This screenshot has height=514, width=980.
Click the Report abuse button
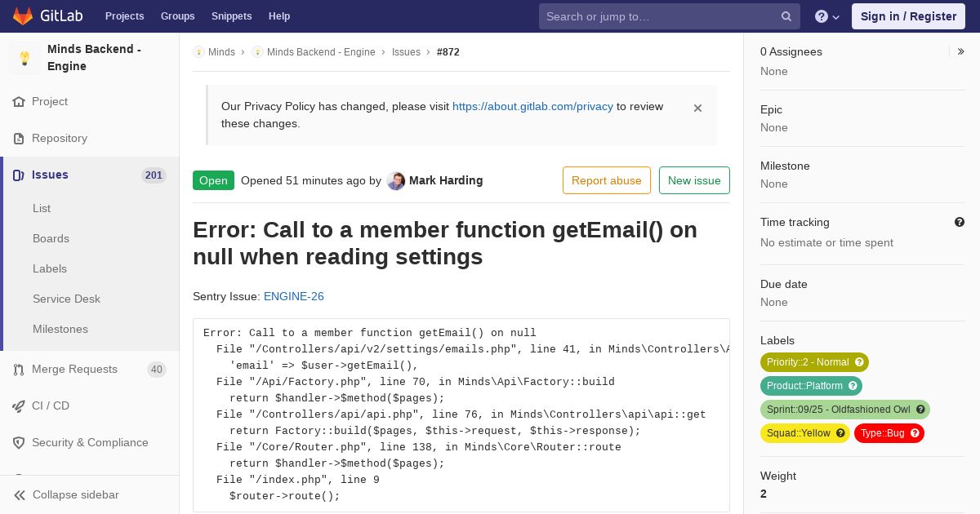click(607, 180)
